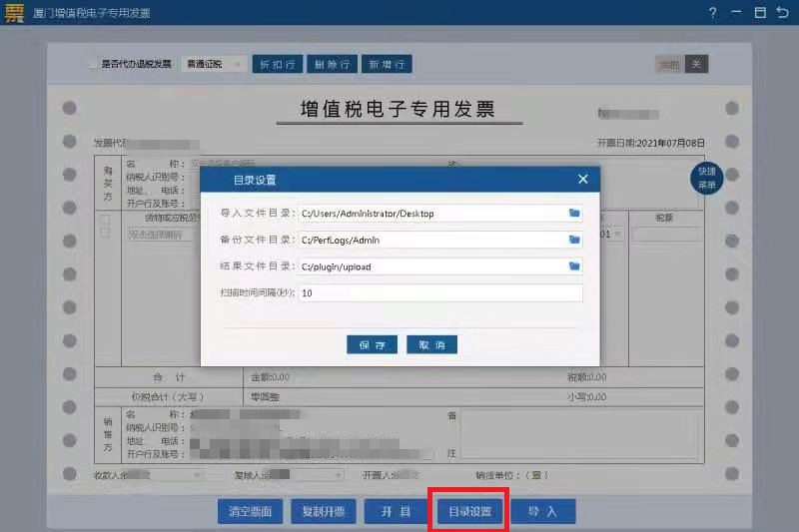Browse folder for 备份文件目录 path
The height and width of the screenshot is (532, 799).
[574, 240]
